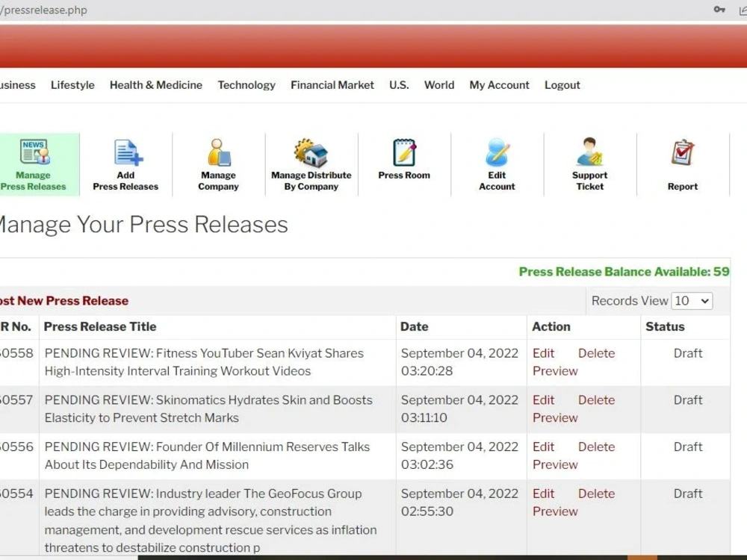The width and height of the screenshot is (747, 560).
Task: Click 'Press Release Balance Available: 59' text
Action: click(624, 272)
